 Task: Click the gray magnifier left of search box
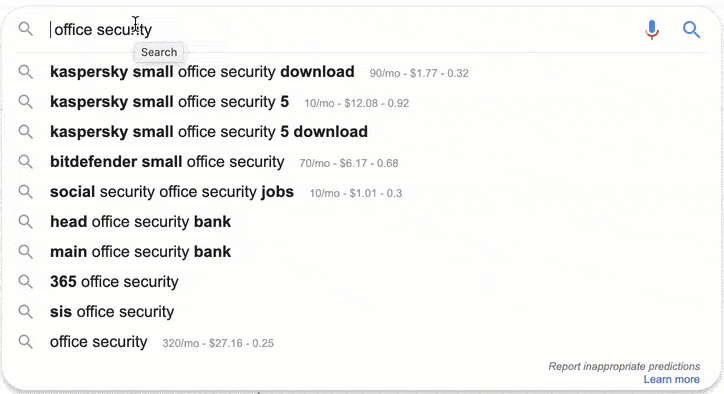[25, 29]
